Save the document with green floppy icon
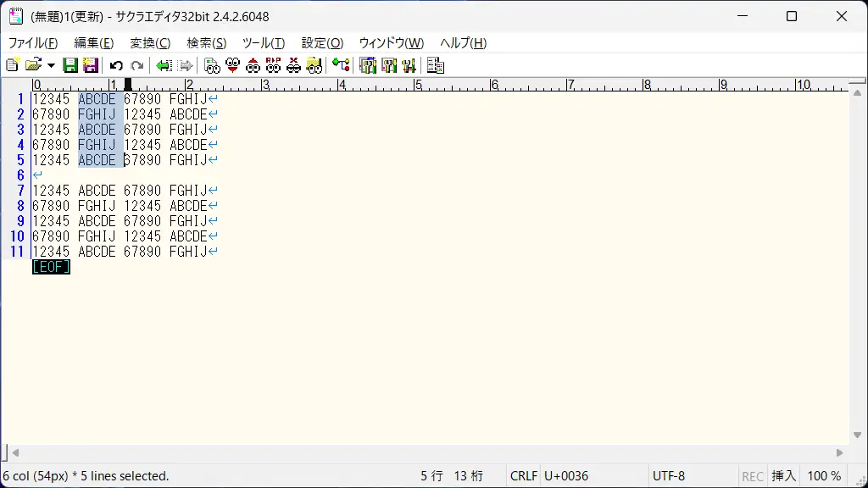The height and width of the screenshot is (488, 868). (70, 65)
